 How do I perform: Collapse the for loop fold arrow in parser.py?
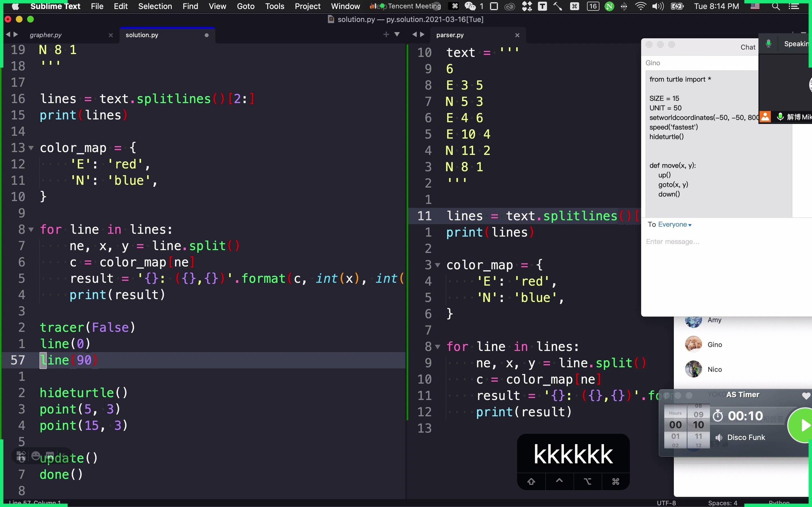click(x=438, y=347)
